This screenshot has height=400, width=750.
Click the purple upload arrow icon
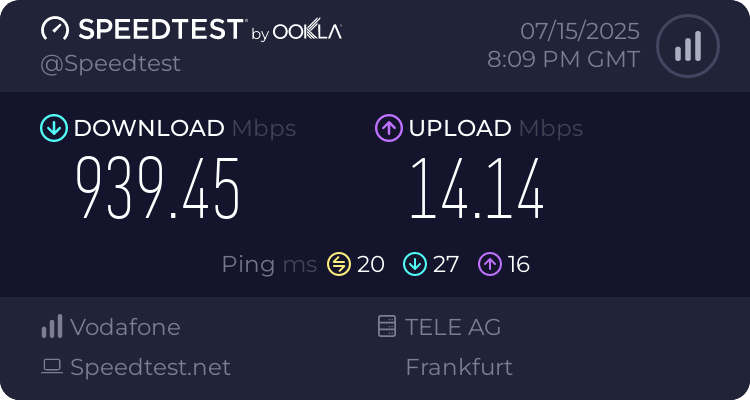(x=388, y=128)
